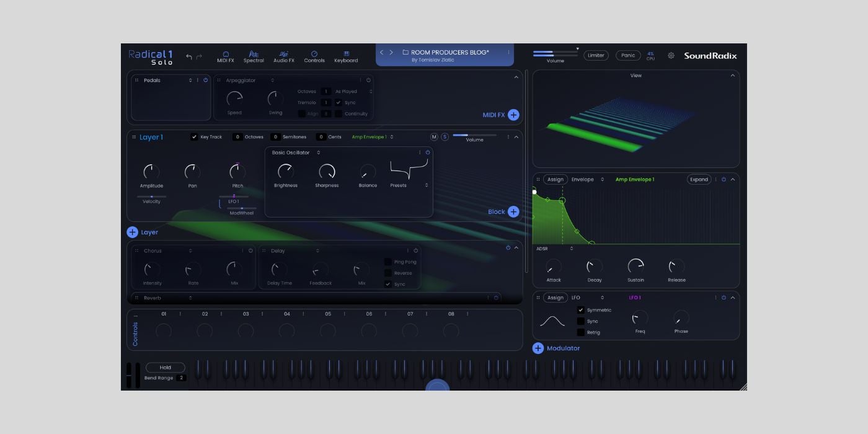
Task: Uncheck the LFO Symmetric checkbox
Action: pos(580,310)
